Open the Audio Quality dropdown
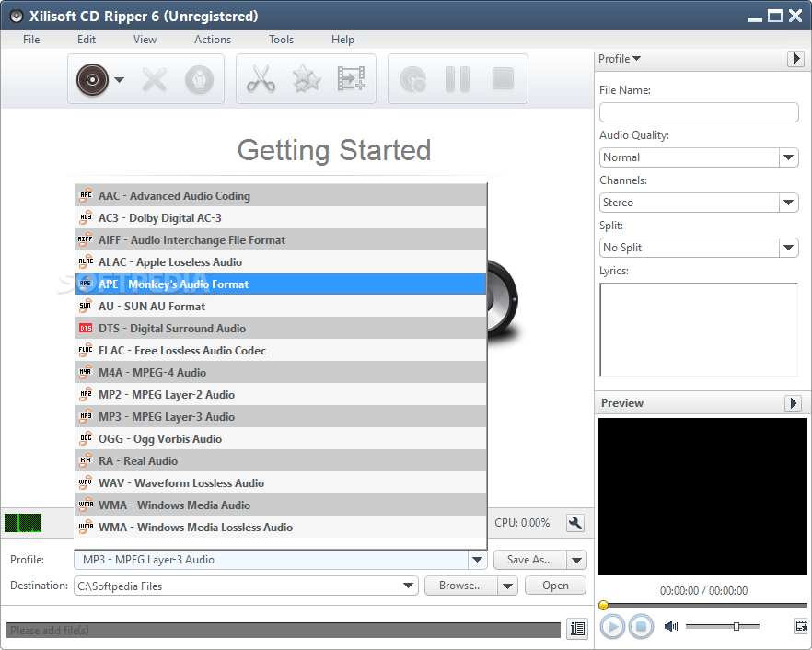 pos(788,157)
